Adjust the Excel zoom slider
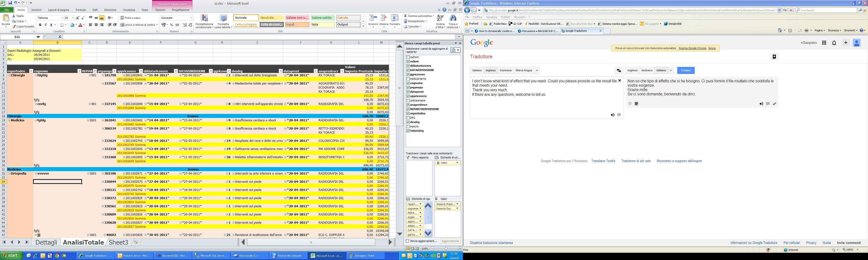868x260 pixels. tap(446, 249)
